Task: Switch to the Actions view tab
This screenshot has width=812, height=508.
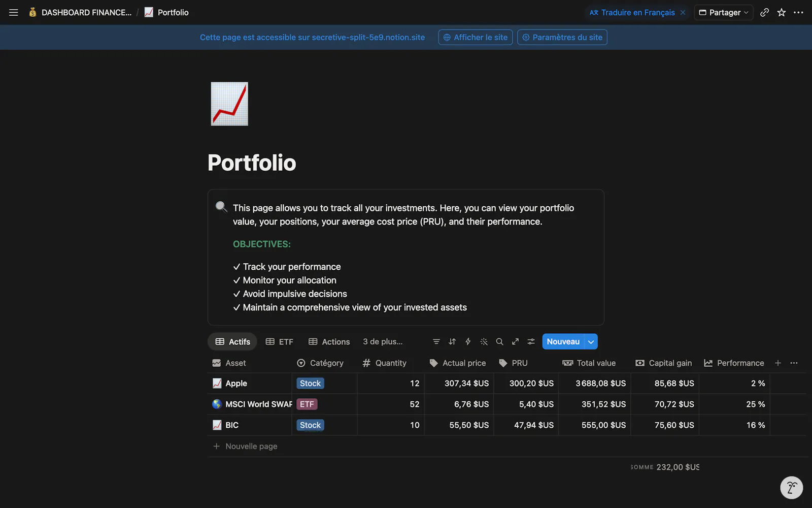Action: 329,342
